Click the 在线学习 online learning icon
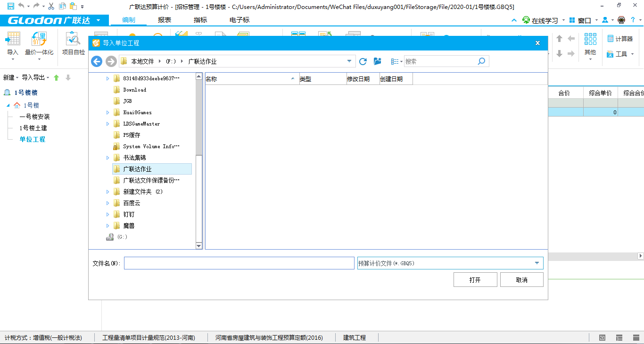644x344 pixels. 526,20
